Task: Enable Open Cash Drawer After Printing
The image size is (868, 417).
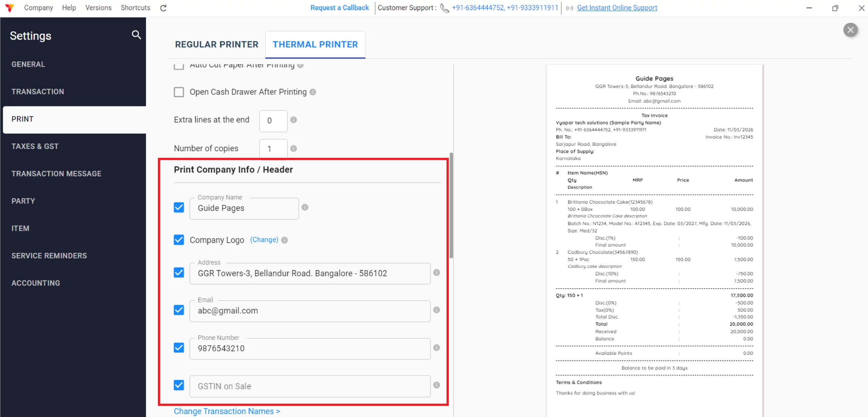Action: click(x=179, y=92)
